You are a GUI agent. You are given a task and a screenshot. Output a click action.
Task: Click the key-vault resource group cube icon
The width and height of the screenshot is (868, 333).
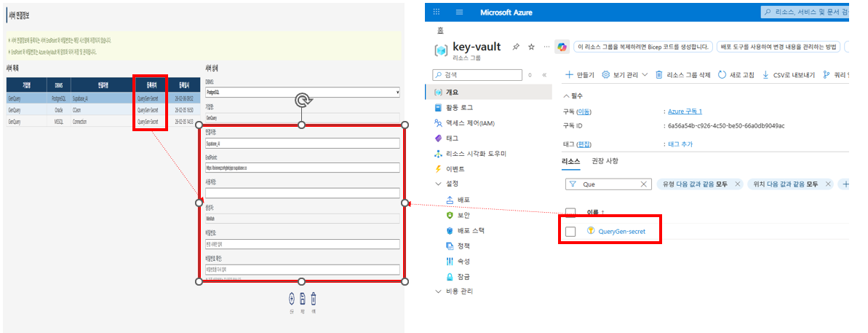(441, 50)
